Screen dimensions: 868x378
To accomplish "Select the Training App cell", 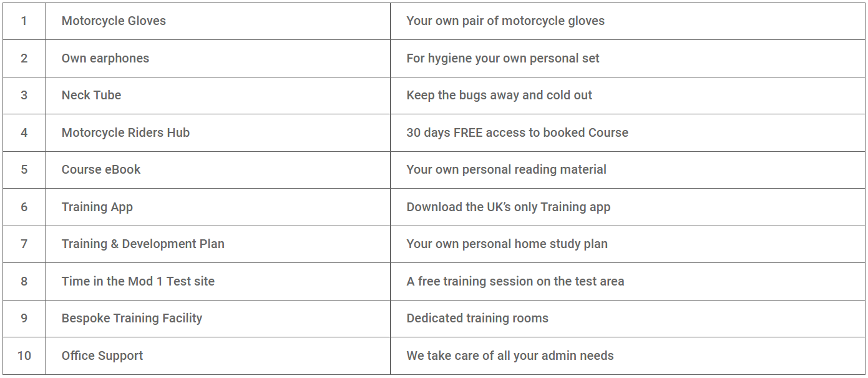I will point(218,207).
